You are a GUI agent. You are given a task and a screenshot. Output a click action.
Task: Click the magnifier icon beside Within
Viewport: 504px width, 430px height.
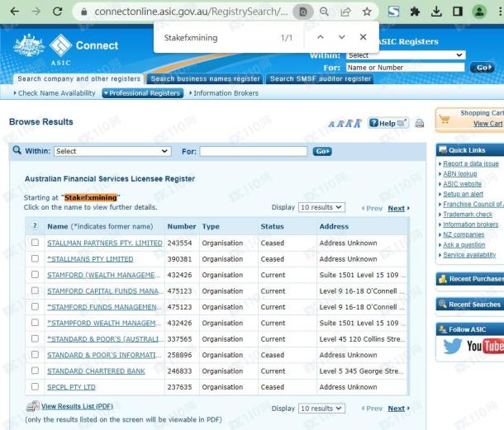click(x=17, y=150)
